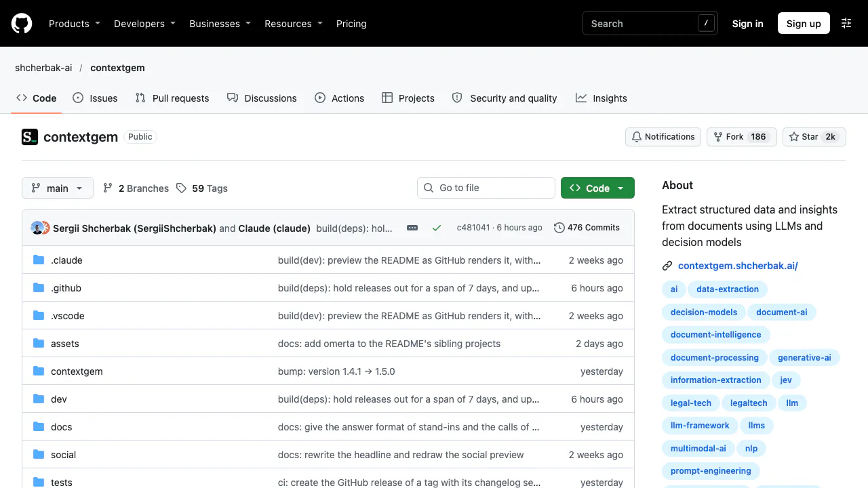
Task: Open the Developers dropdown menu
Action: tap(144, 24)
